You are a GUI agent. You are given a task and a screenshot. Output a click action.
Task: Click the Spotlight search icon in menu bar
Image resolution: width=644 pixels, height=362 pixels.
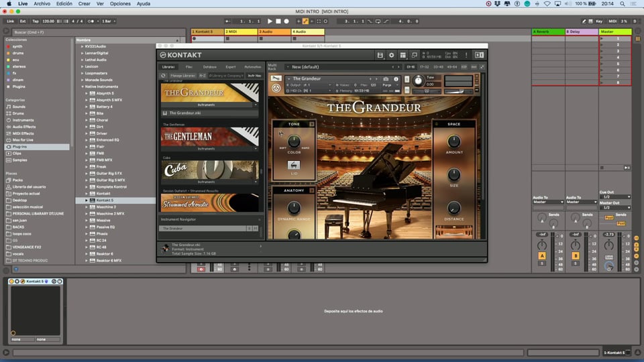(623, 4)
